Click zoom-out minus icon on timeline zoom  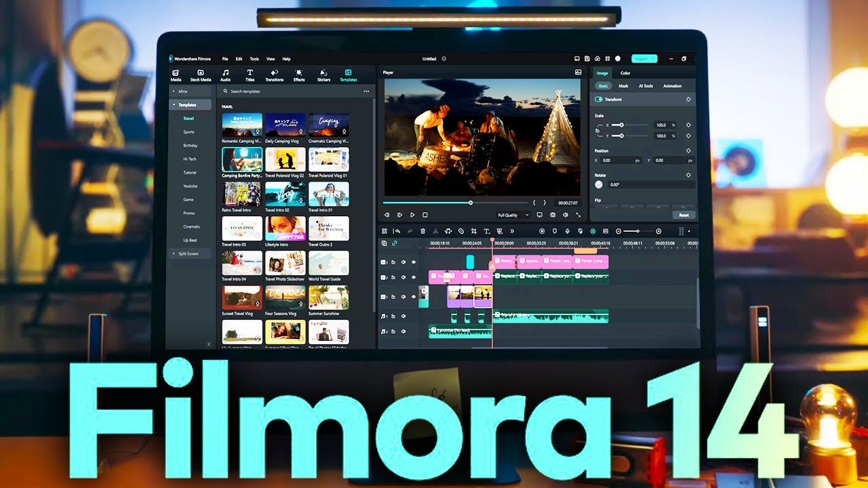[x=618, y=231]
